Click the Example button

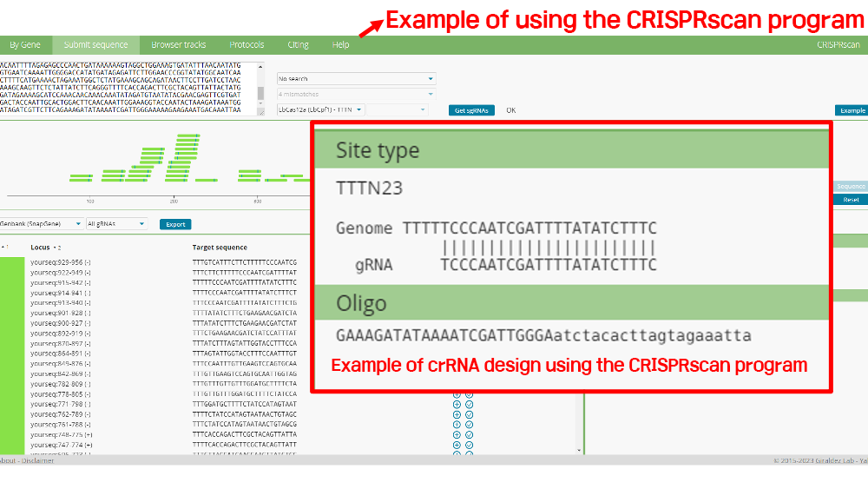(852, 110)
